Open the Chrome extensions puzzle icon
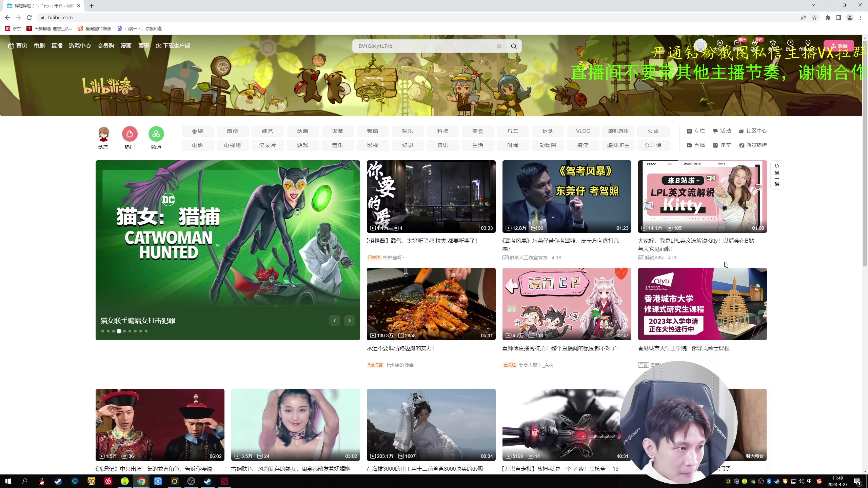This screenshot has width=868, height=488. point(828,18)
